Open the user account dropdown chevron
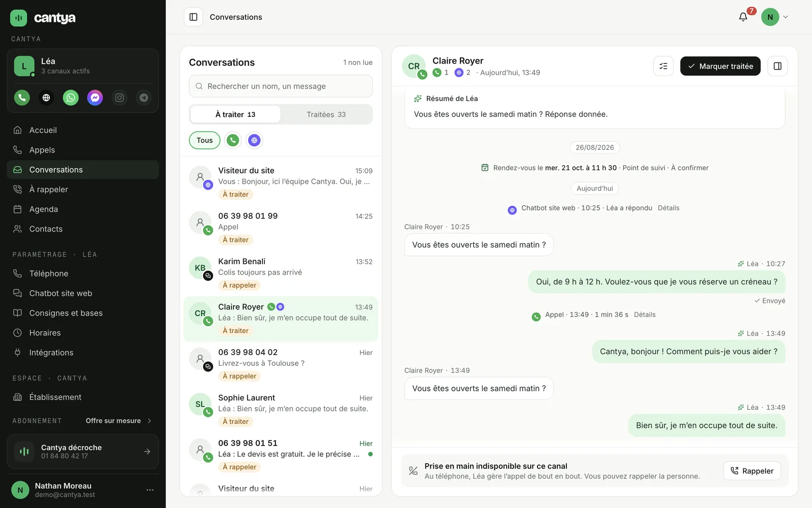Image resolution: width=812 pixels, height=508 pixels. click(x=786, y=17)
